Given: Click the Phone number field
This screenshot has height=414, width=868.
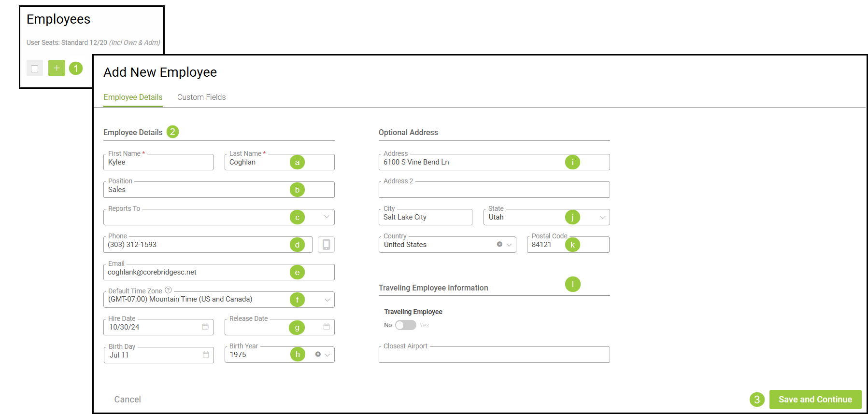Looking at the screenshot, I should coord(208,245).
